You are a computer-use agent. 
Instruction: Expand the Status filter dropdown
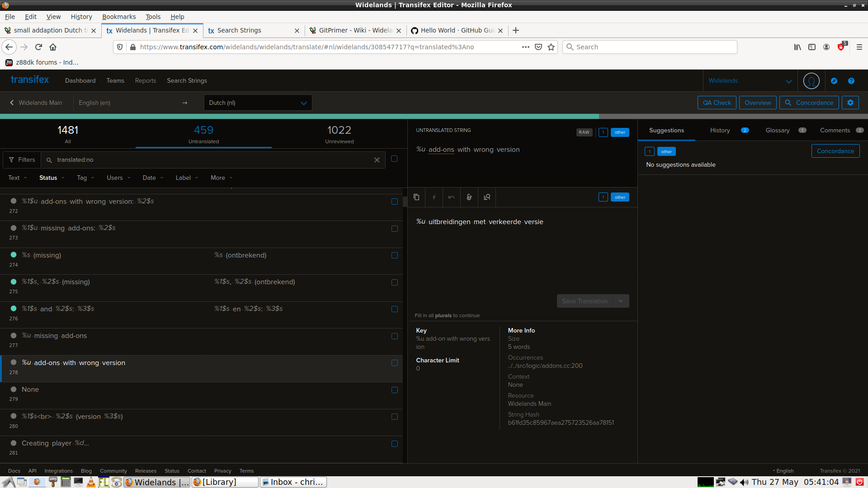click(52, 178)
